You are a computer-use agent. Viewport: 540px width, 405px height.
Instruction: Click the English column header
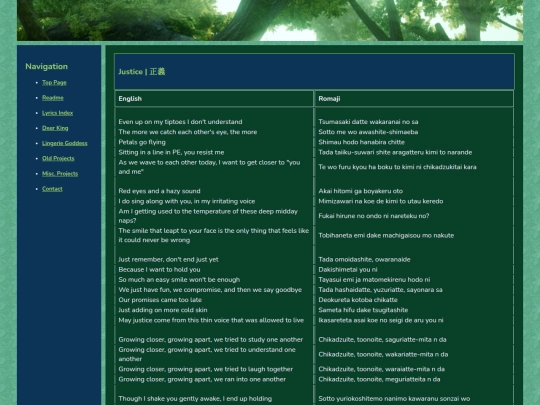tap(130, 99)
